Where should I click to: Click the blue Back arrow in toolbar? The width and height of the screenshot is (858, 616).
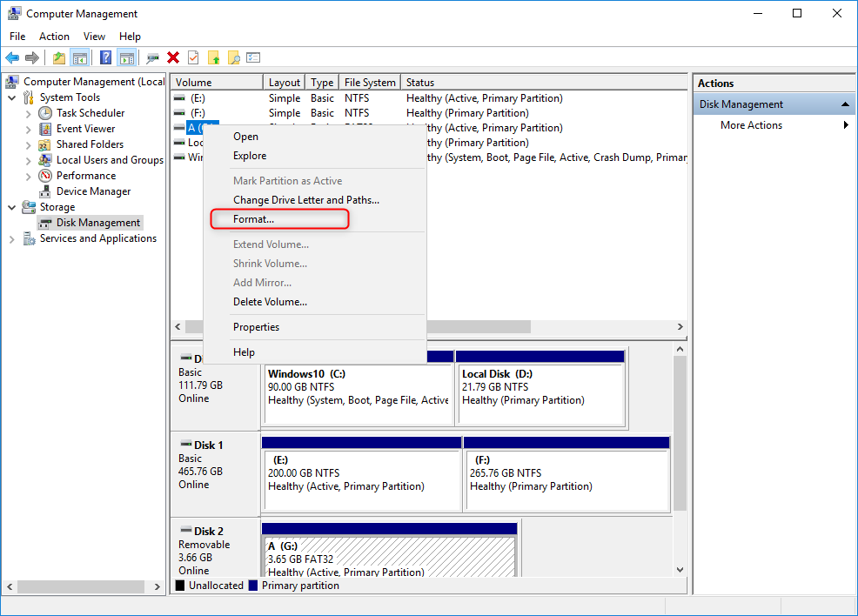coord(12,58)
